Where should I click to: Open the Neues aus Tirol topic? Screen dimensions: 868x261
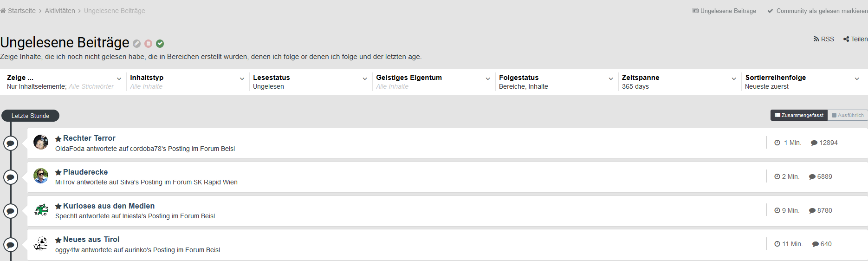tap(91, 240)
